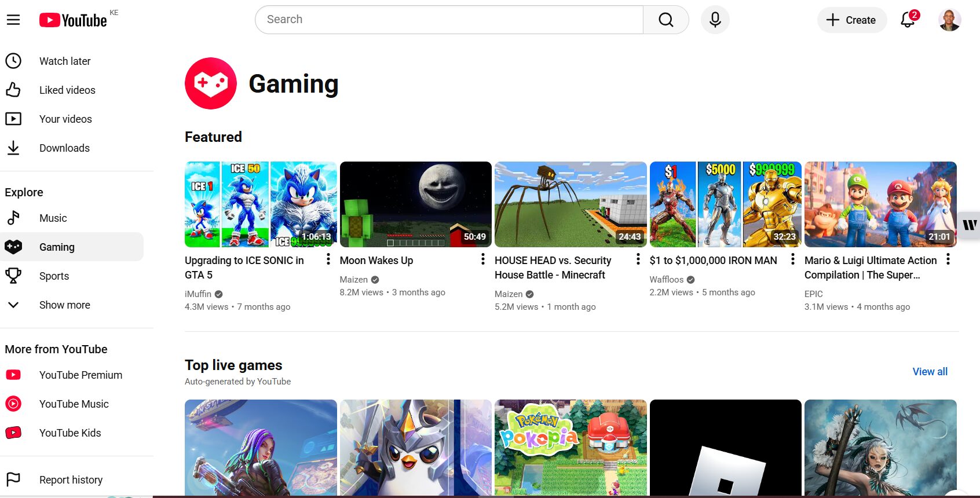Open Liked videos in sidebar

click(67, 90)
